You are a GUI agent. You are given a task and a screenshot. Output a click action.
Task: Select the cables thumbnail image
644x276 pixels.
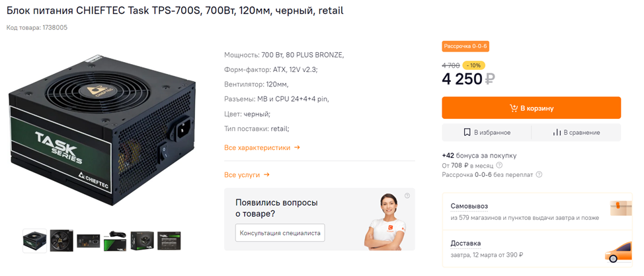pyautogui.click(x=116, y=241)
